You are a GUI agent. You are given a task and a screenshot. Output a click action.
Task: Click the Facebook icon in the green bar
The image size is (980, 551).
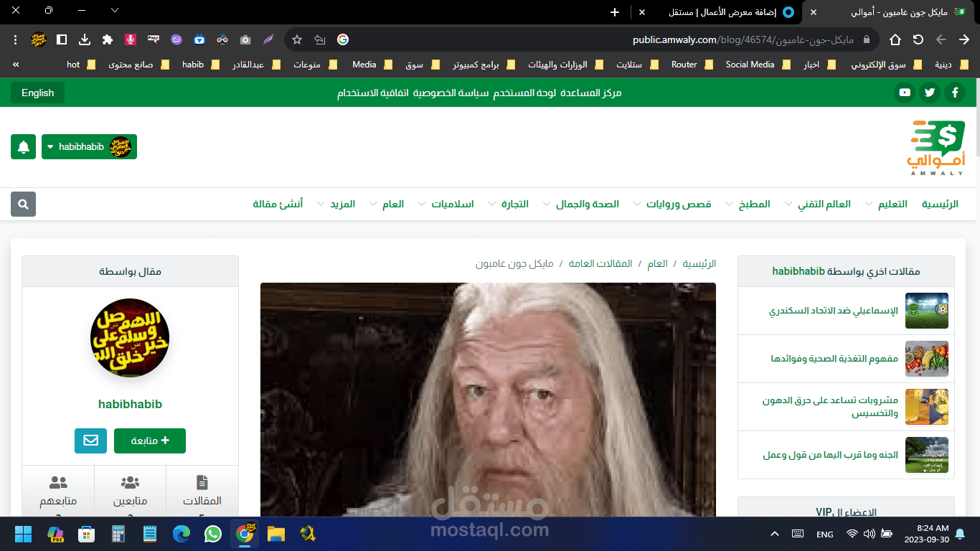955,93
